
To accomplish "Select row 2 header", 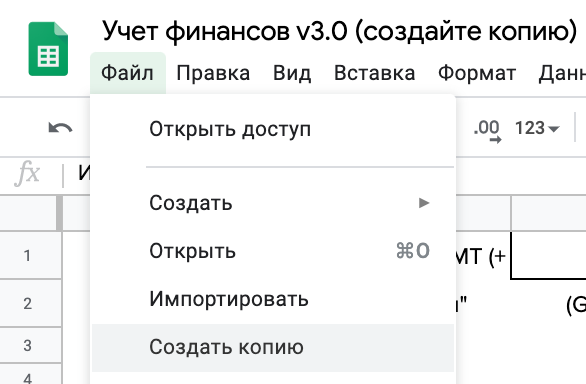I will click(28, 303).
